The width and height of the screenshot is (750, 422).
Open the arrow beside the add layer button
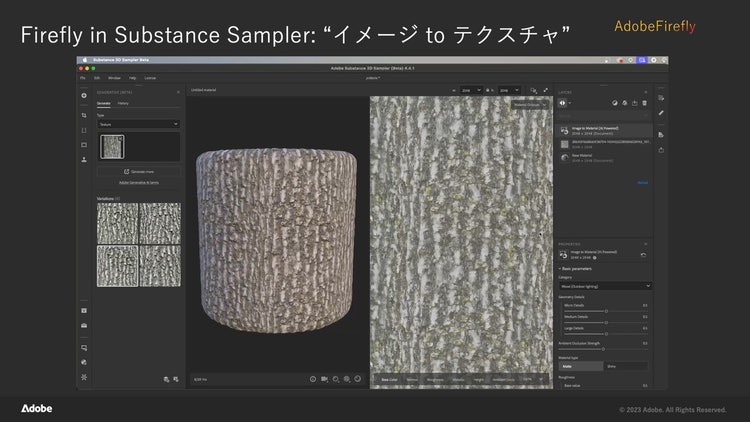[570, 103]
